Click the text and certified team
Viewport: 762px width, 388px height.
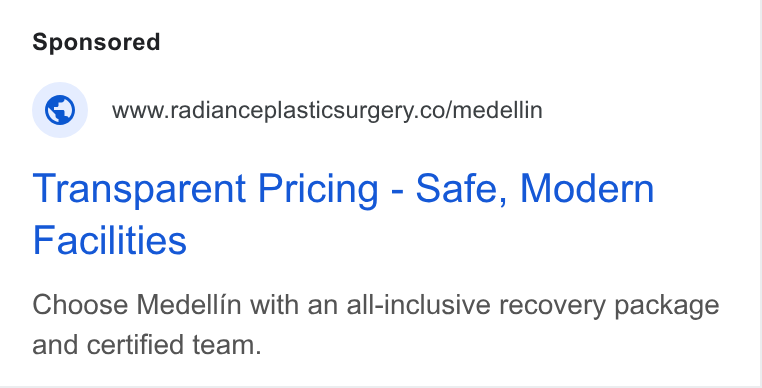(x=147, y=345)
